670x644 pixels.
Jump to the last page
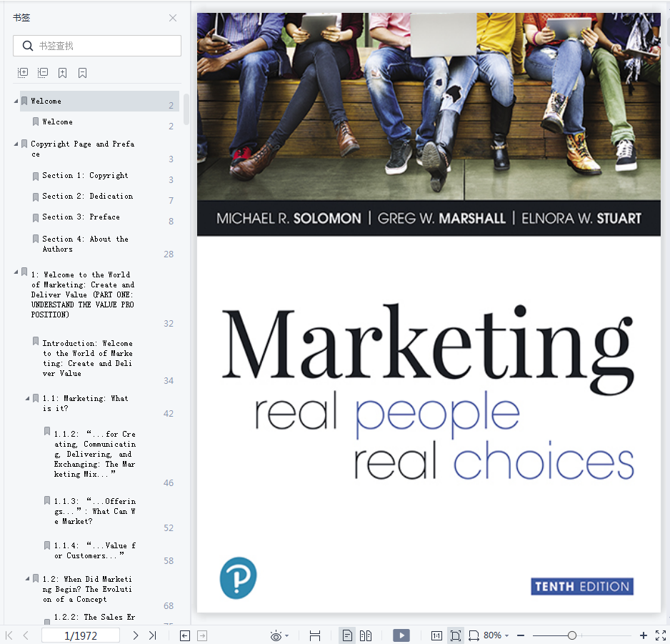(153, 635)
